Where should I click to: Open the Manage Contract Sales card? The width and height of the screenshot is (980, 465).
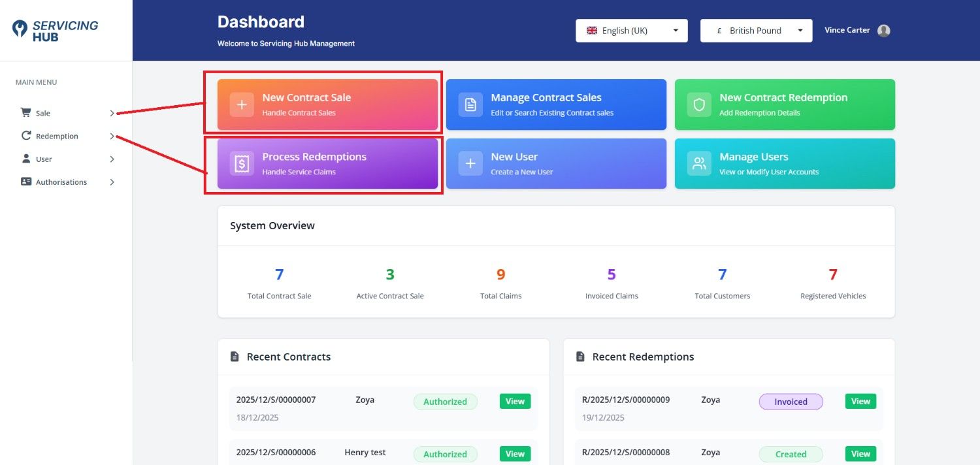tap(556, 104)
